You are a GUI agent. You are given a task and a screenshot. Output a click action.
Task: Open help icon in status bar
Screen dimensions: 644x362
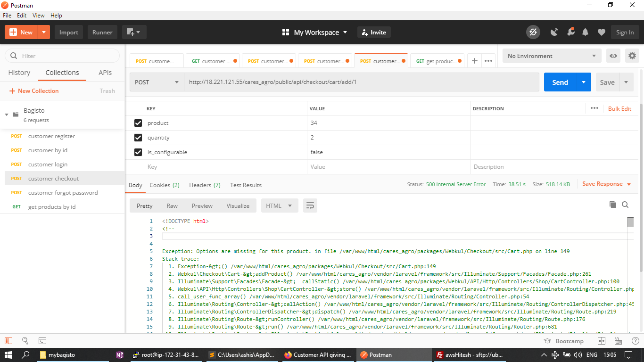tap(635, 341)
